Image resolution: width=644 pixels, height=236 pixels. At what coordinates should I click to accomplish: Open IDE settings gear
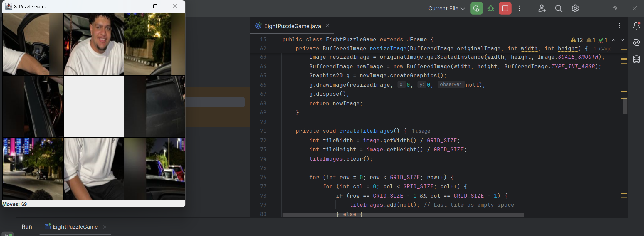(575, 8)
